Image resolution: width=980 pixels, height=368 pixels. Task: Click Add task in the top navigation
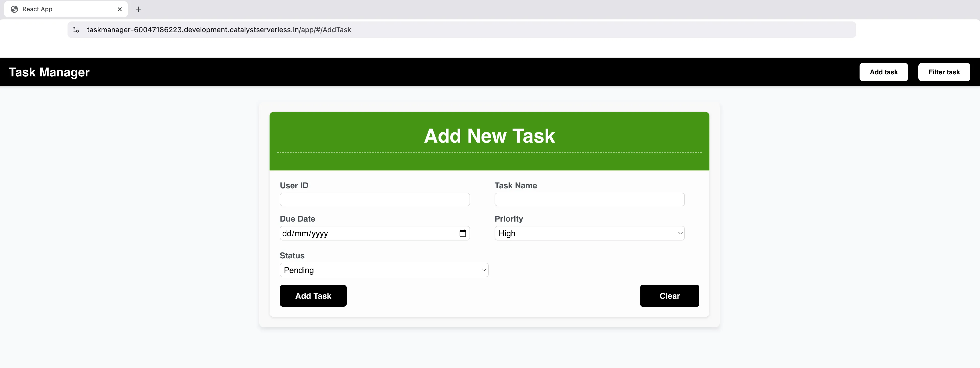883,72
